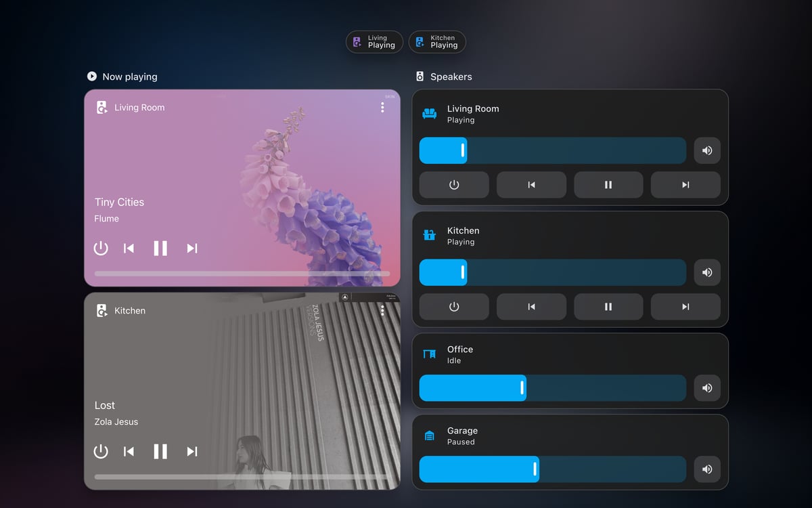Mute the Kitchen speaker
Screen dimensions: 812x508
(707, 272)
